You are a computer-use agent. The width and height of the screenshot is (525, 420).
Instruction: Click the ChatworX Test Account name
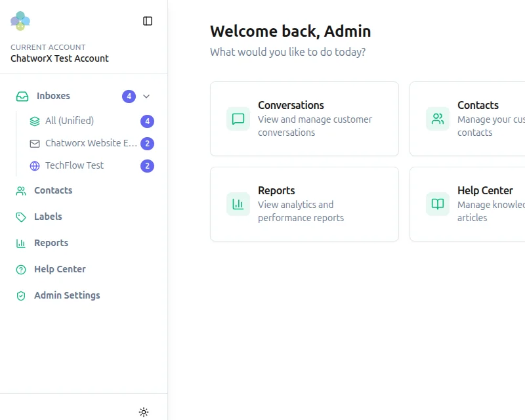pos(60,58)
